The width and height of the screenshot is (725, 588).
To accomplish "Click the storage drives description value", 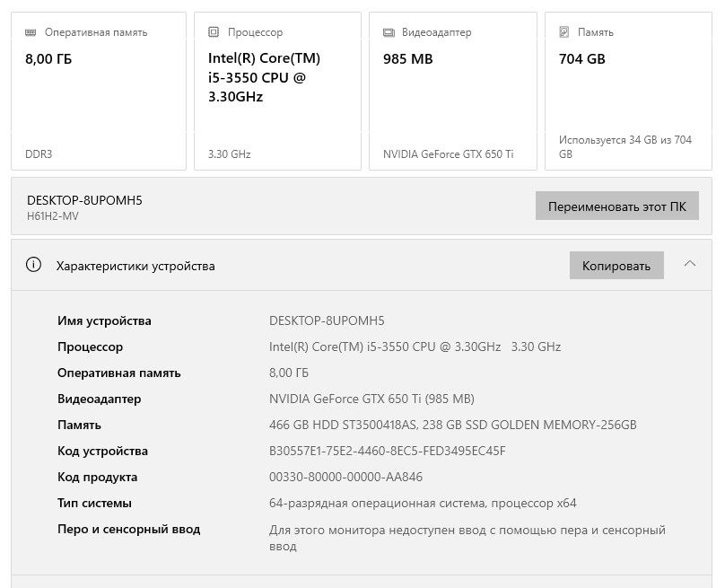I will [452, 425].
